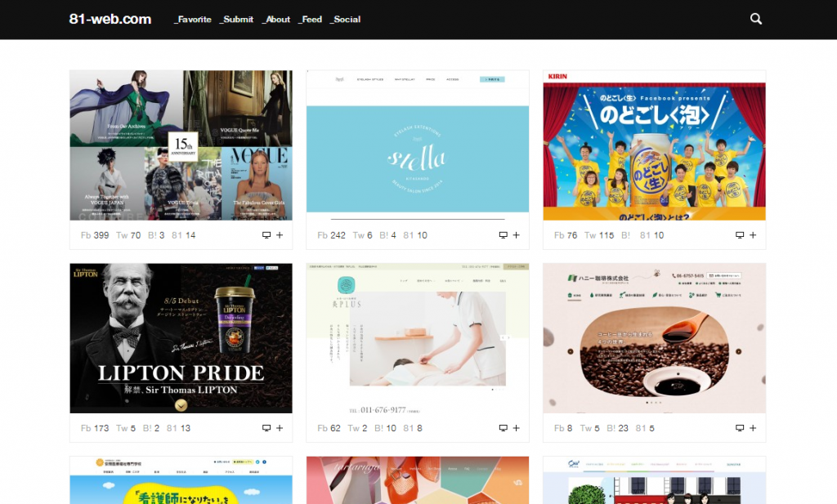
Task: Open the Plus massage salon thumbnail
Action: click(x=418, y=338)
